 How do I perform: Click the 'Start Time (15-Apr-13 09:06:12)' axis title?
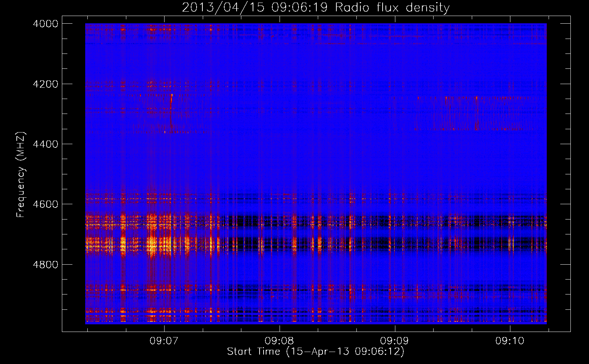point(316,352)
